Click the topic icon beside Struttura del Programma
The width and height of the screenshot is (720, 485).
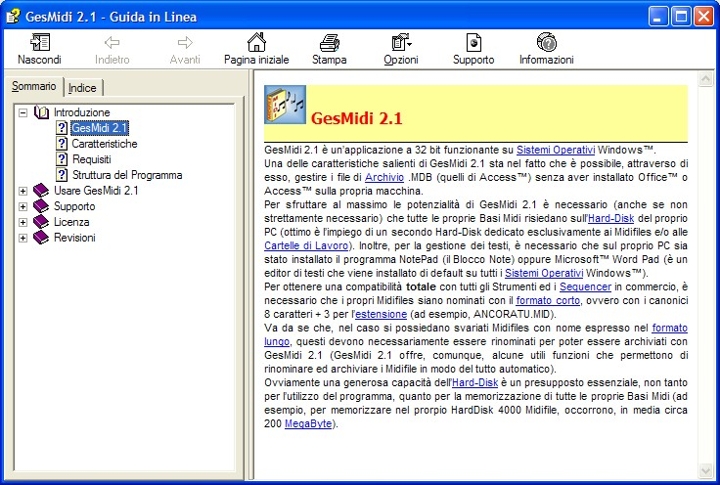pos(62,175)
